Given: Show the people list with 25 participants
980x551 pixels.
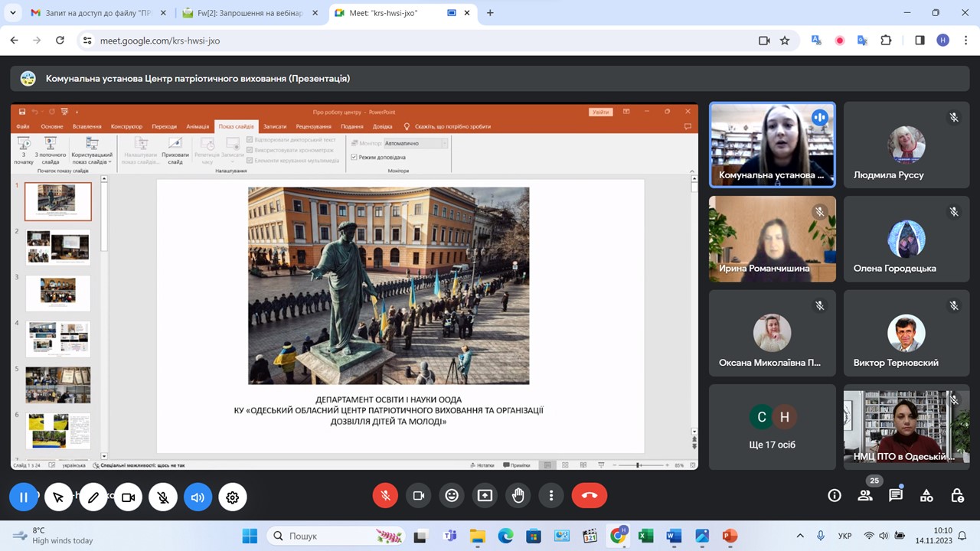Looking at the screenshot, I should [865, 496].
